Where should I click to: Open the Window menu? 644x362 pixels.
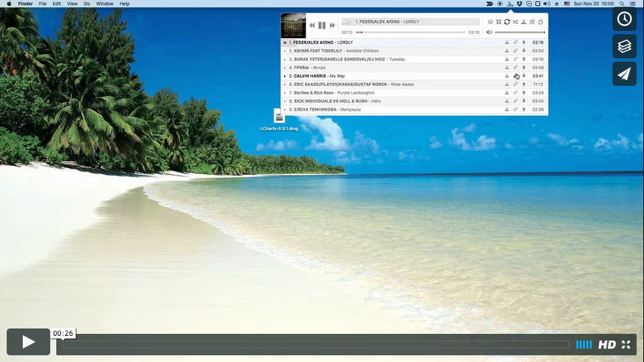pos(105,4)
